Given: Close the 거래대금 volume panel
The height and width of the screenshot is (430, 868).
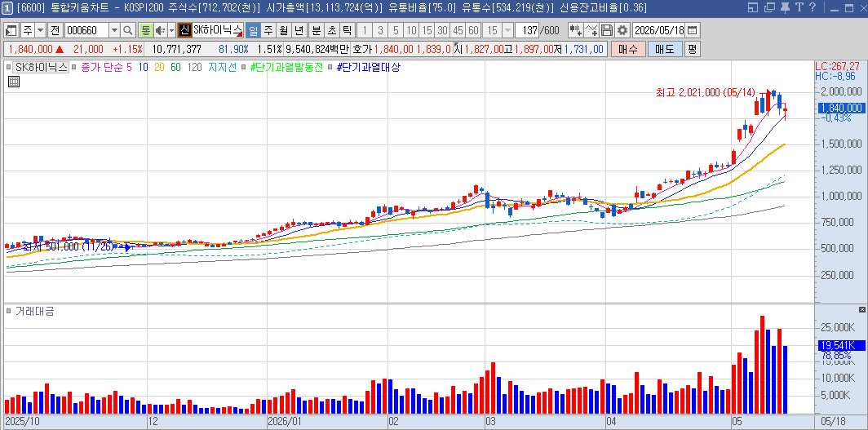Looking at the screenshot, I should pos(862,309).
